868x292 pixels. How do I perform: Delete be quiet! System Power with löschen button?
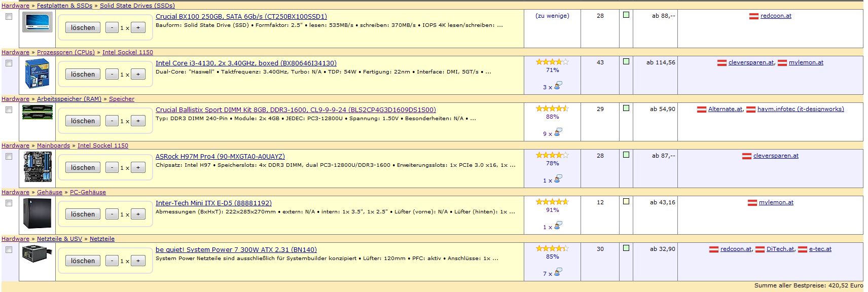click(83, 261)
